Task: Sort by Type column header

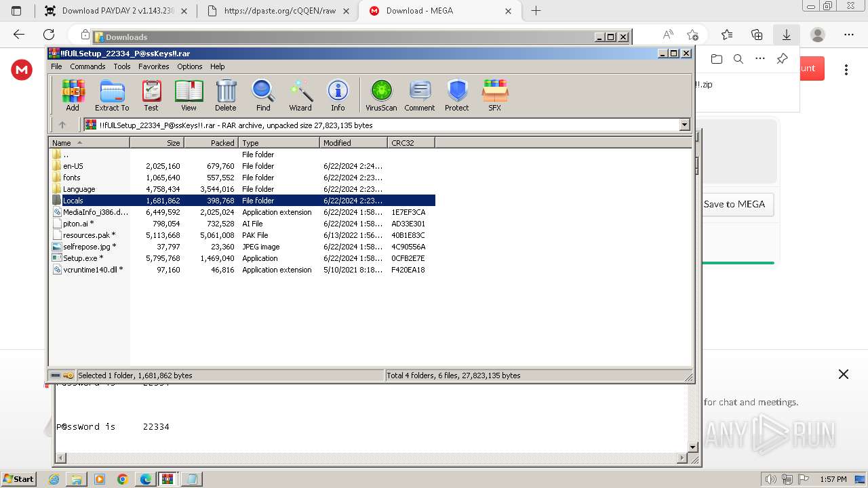Action: (279, 142)
